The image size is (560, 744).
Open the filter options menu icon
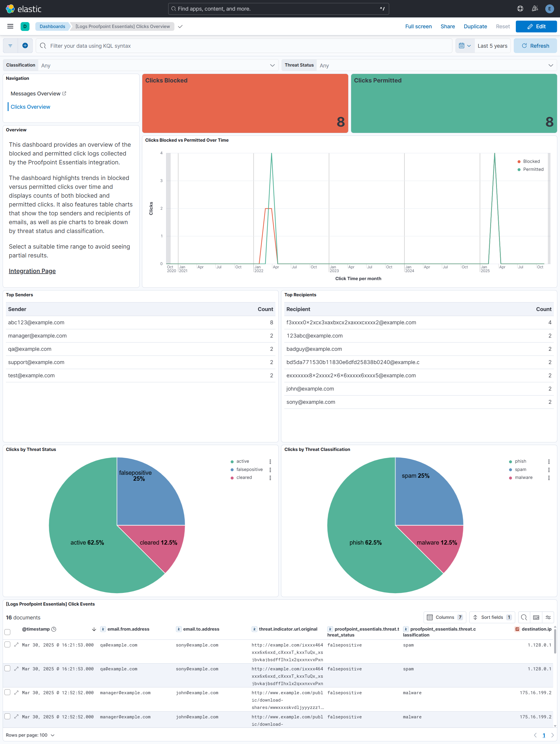coord(10,46)
